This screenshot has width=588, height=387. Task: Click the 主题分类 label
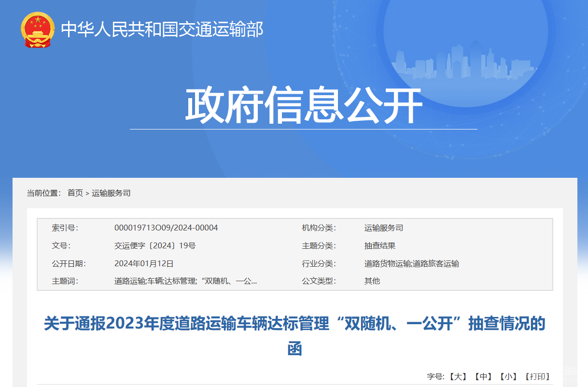(319, 245)
